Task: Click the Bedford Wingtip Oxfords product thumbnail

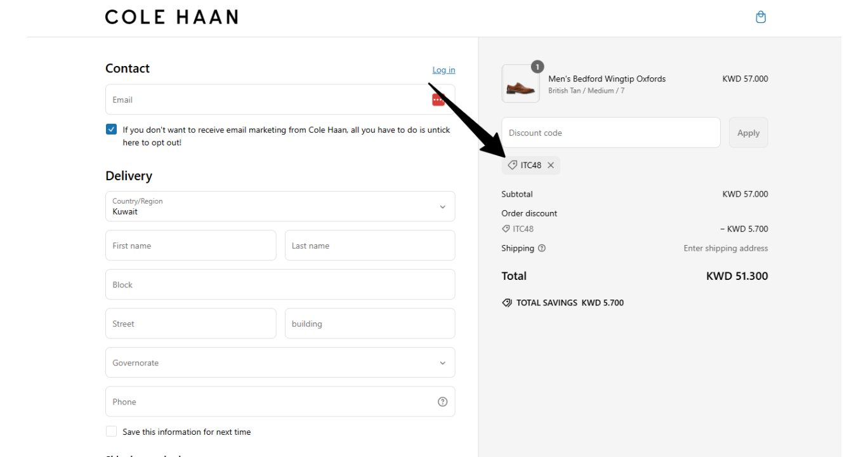Action: [521, 84]
